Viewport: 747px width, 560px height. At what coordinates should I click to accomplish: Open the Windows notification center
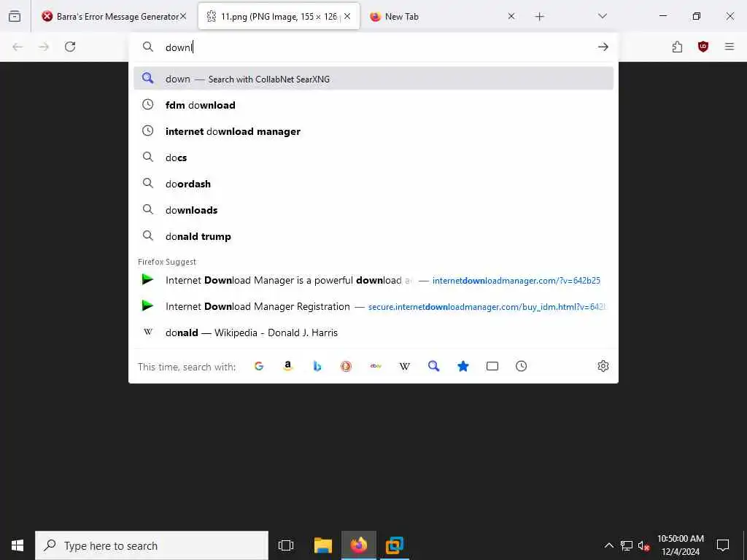[723, 545]
